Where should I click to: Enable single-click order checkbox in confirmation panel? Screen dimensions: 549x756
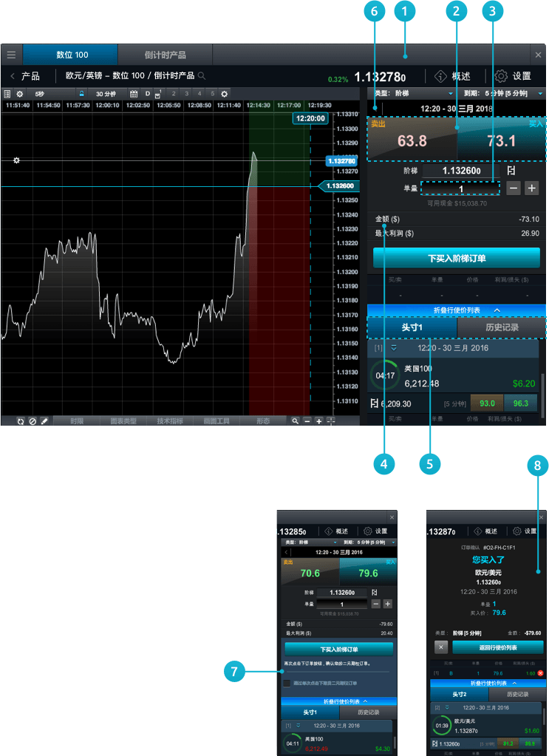(x=287, y=683)
